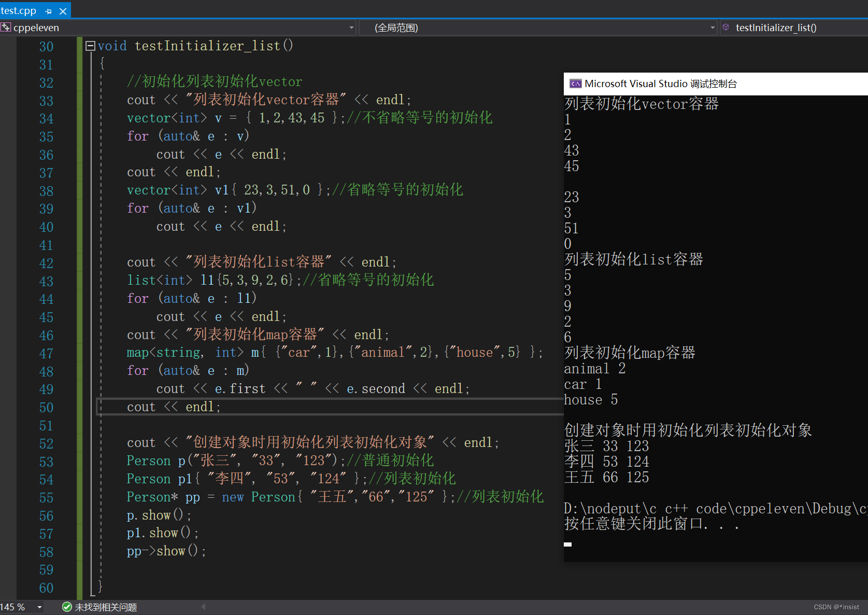Click the console path D:\nodeput\c c++ code line

click(716, 508)
